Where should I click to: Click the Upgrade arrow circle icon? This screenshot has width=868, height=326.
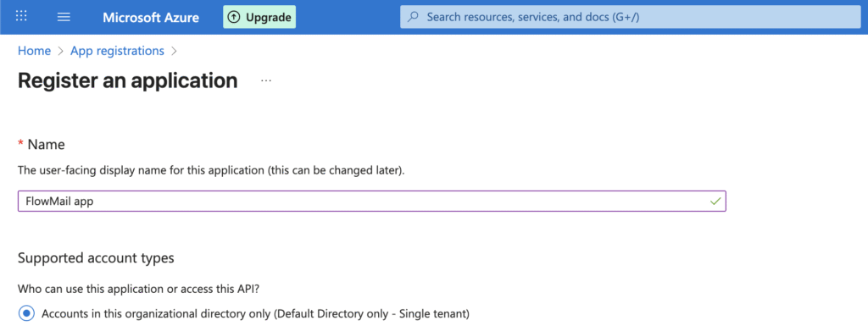[235, 17]
